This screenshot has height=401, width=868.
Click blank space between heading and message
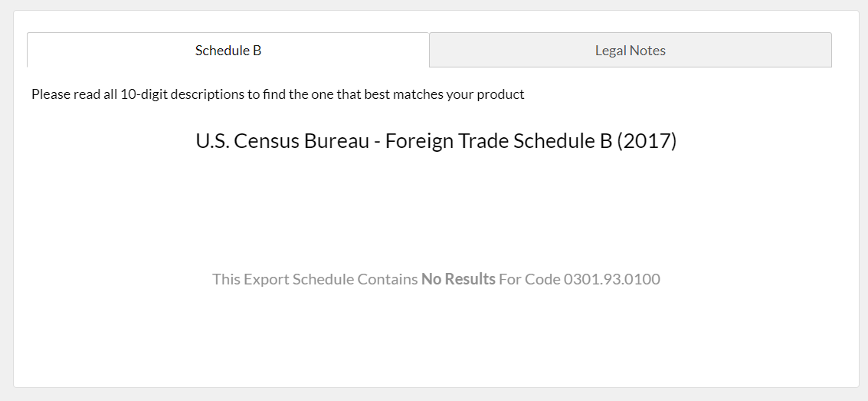point(436,213)
